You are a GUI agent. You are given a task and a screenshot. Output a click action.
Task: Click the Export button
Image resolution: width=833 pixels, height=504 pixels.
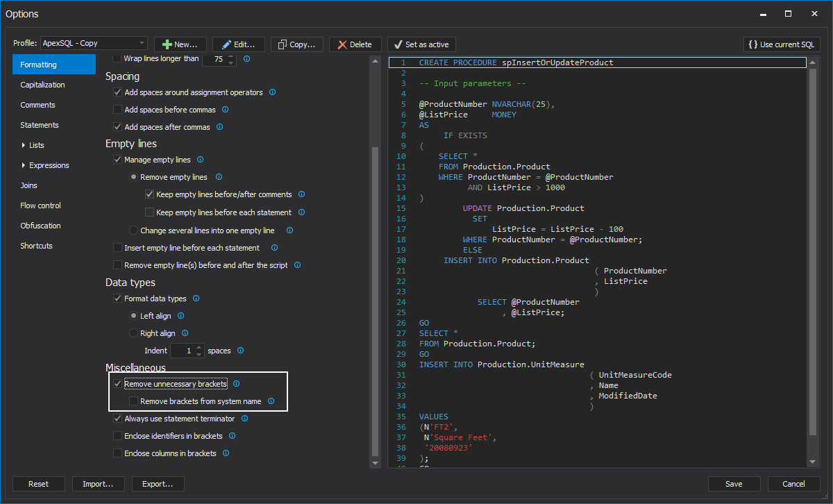point(158,483)
